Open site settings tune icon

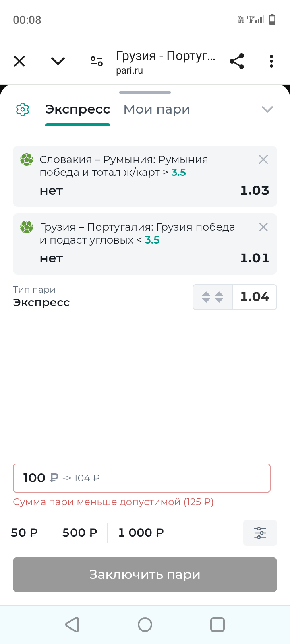tap(97, 61)
